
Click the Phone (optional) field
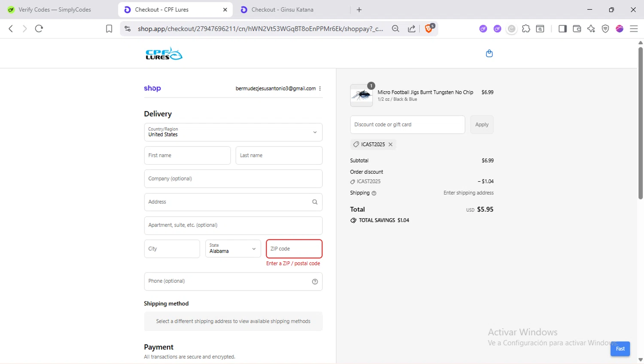233,281
